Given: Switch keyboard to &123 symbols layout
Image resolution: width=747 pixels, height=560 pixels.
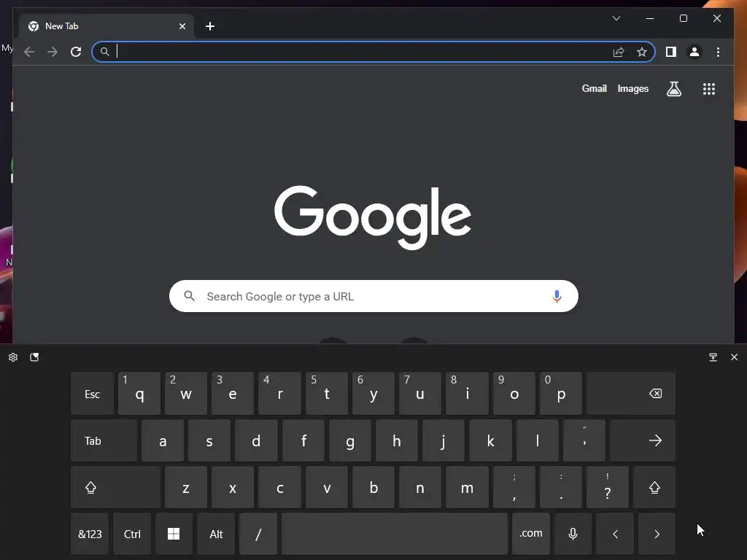Looking at the screenshot, I should [90, 534].
